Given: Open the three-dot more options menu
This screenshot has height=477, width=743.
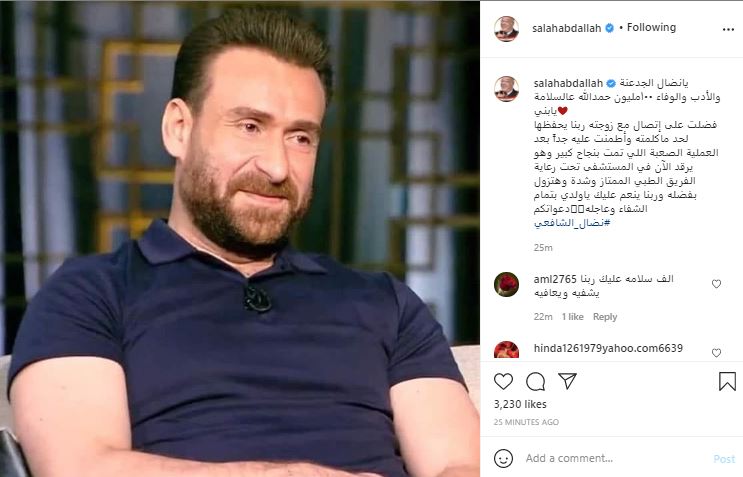Looking at the screenshot, I should [728, 29].
